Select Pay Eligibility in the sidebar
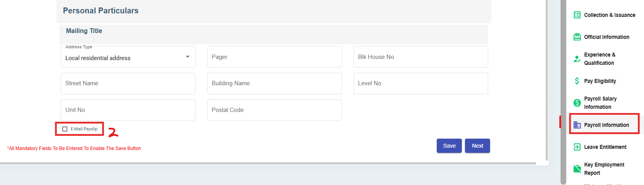This screenshot has height=185, width=644. pyautogui.click(x=600, y=81)
